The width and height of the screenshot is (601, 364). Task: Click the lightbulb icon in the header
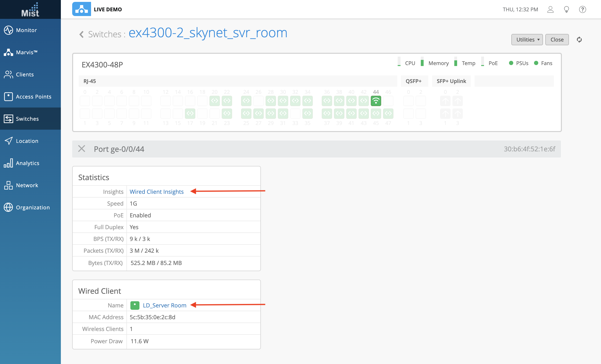coord(566,9)
